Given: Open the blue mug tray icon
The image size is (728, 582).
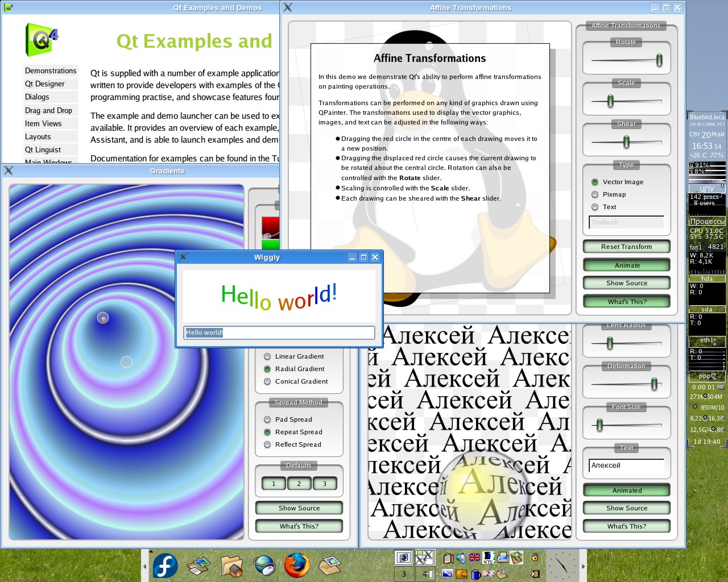Looking at the screenshot, I should (476, 574).
